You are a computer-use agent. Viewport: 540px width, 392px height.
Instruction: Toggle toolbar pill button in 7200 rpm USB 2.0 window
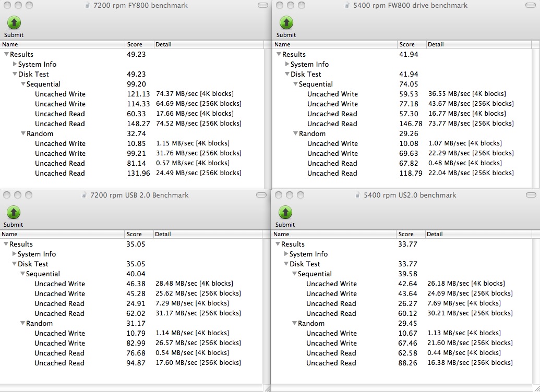click(261, 195)
